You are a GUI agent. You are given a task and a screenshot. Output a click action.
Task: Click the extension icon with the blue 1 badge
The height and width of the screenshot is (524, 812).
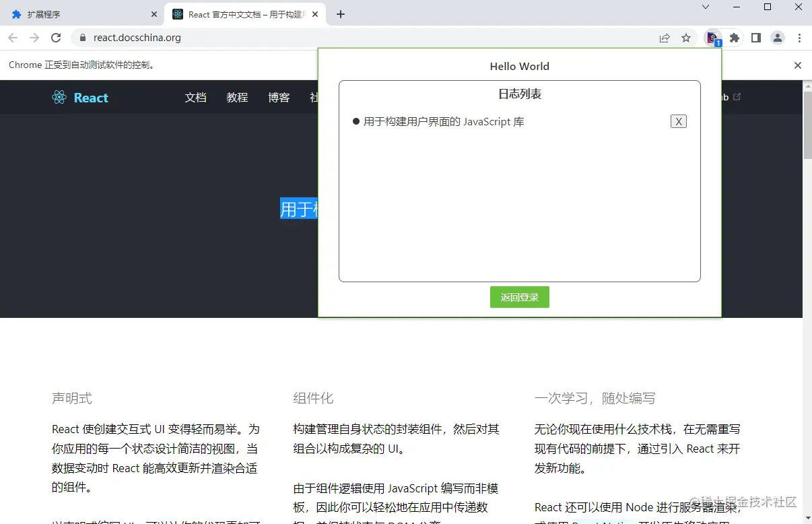pyautogui.click(x=712, y=38)
